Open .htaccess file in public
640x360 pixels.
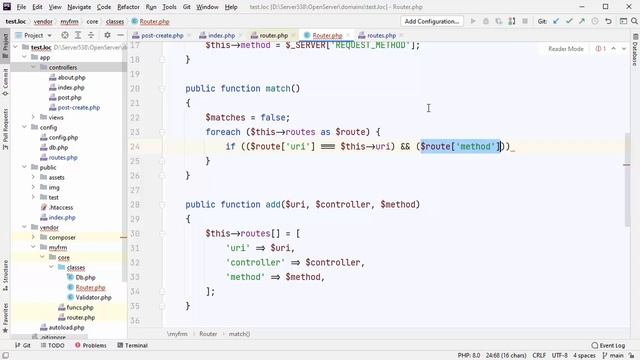(x=61, y=207)
